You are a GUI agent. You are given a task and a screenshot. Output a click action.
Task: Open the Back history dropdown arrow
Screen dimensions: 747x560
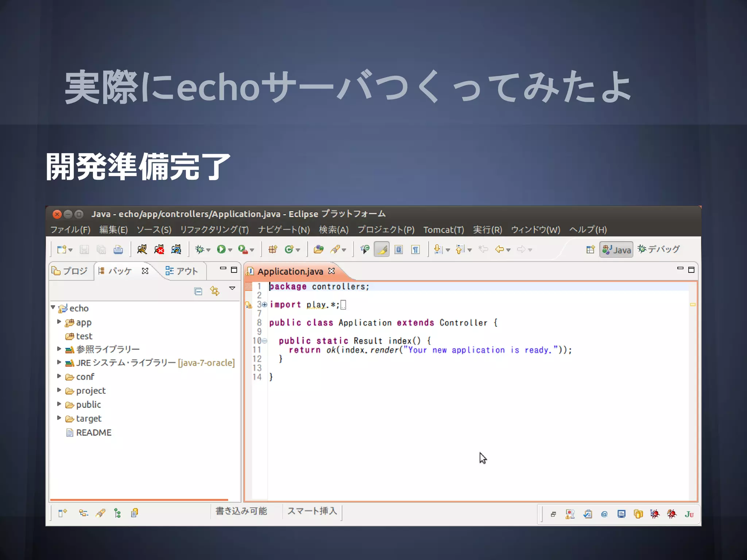[x=508, y=250]
